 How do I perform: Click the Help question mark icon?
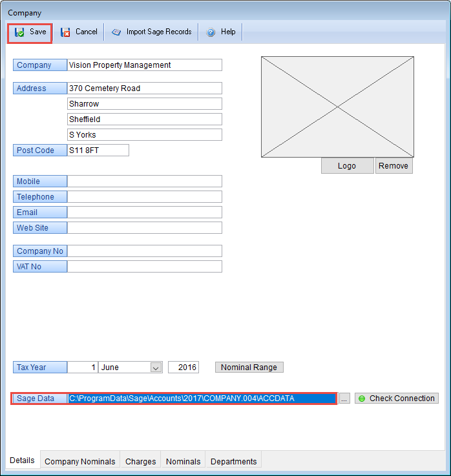point(211,32)
